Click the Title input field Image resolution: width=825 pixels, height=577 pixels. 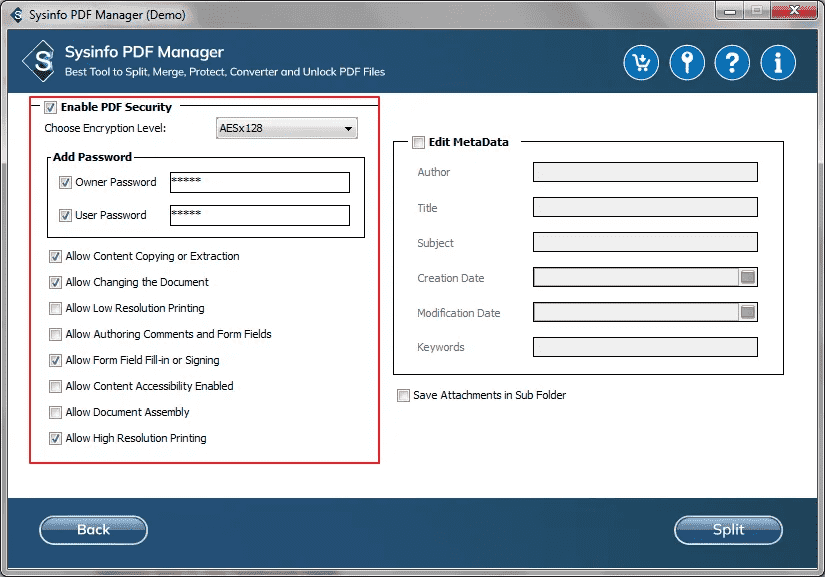pyautogui.click(x=645, y=207)
